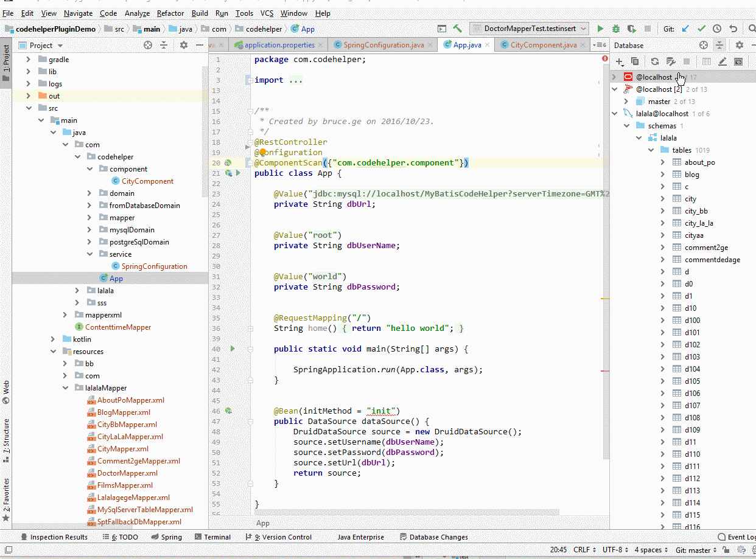Run the DoctorMapperTest.testinsert configuration
The width and height of the screenshot is (756, 559).
coord(601,29)
